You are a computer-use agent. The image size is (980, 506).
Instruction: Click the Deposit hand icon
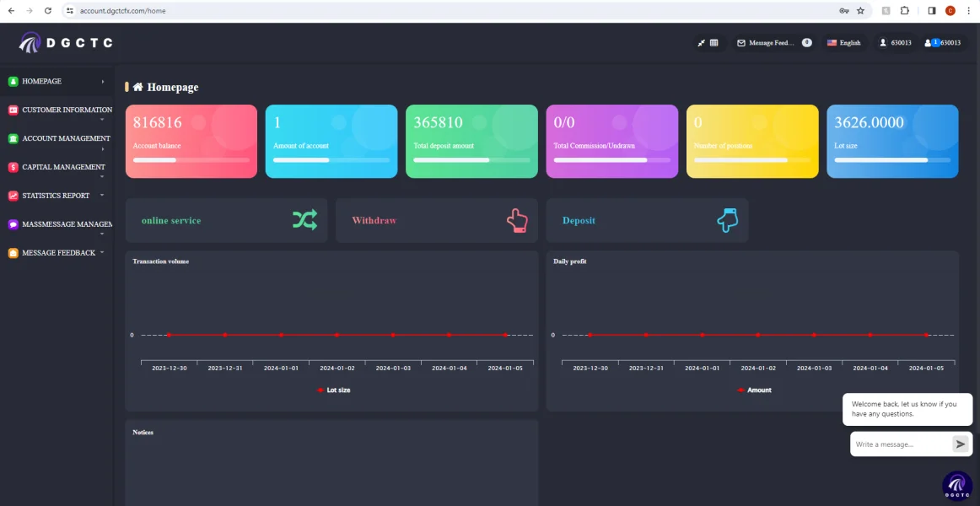728,220
